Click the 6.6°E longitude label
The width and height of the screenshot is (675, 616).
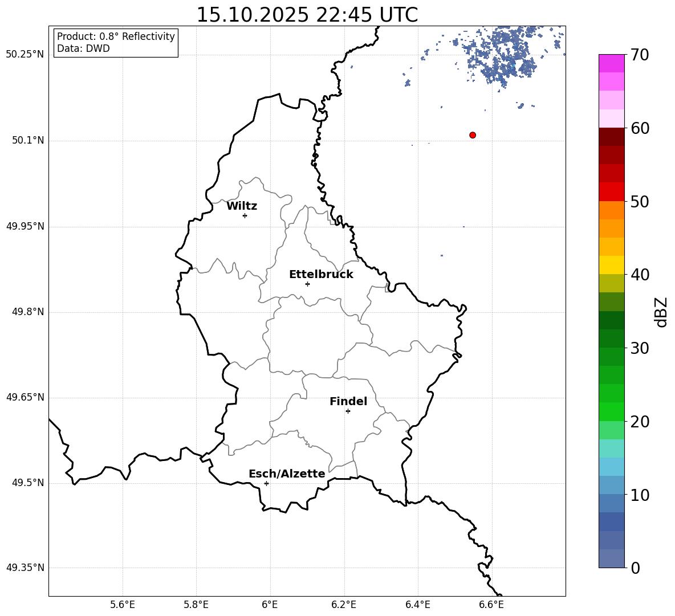click(491, 605)
